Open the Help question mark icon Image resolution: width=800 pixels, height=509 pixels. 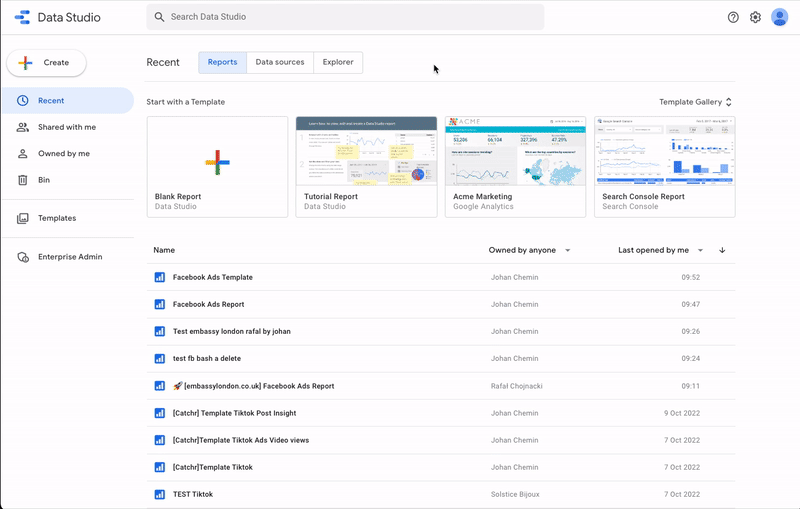[733, 17]
